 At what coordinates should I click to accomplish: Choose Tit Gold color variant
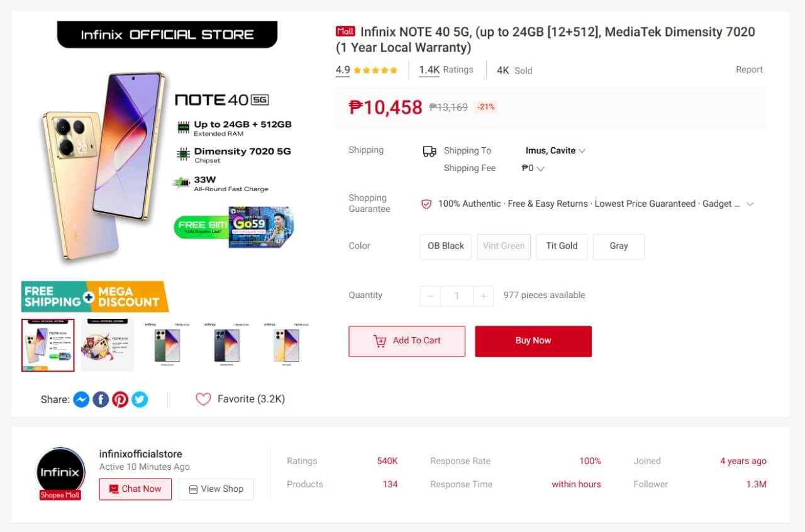coord(562,247)
